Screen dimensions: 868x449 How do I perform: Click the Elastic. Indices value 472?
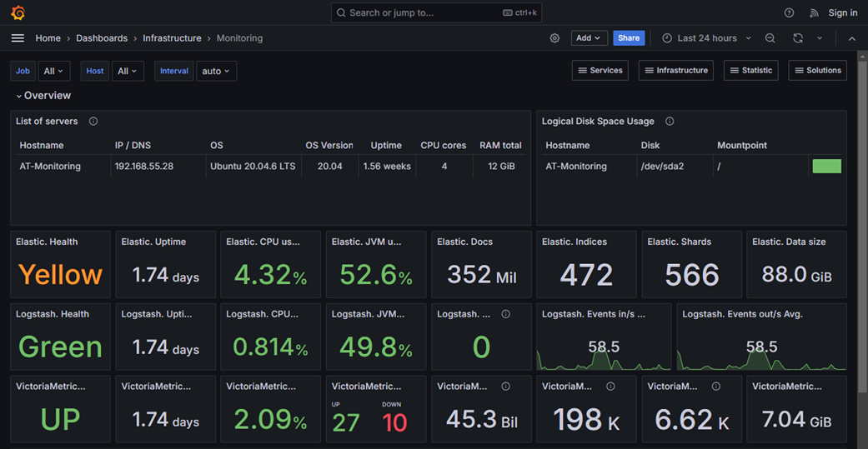[586, 275]
